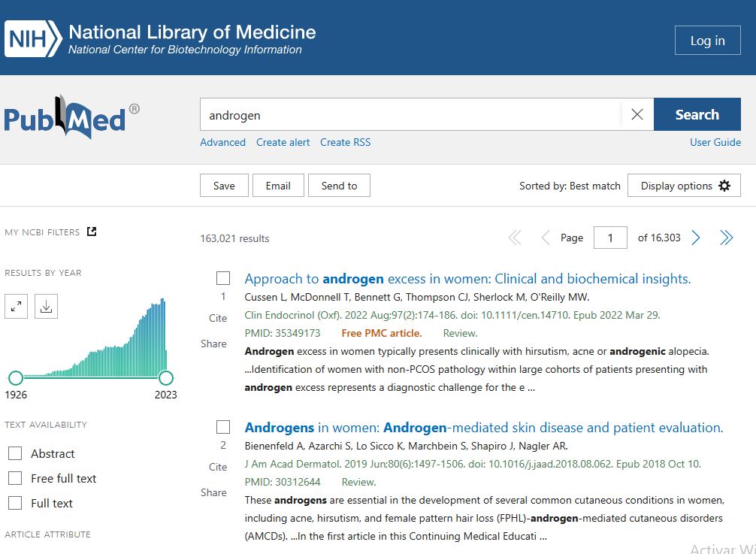This screenshot has width=756, height=554.
Task: Open the Send to dropdown
Action: point(339,185)
